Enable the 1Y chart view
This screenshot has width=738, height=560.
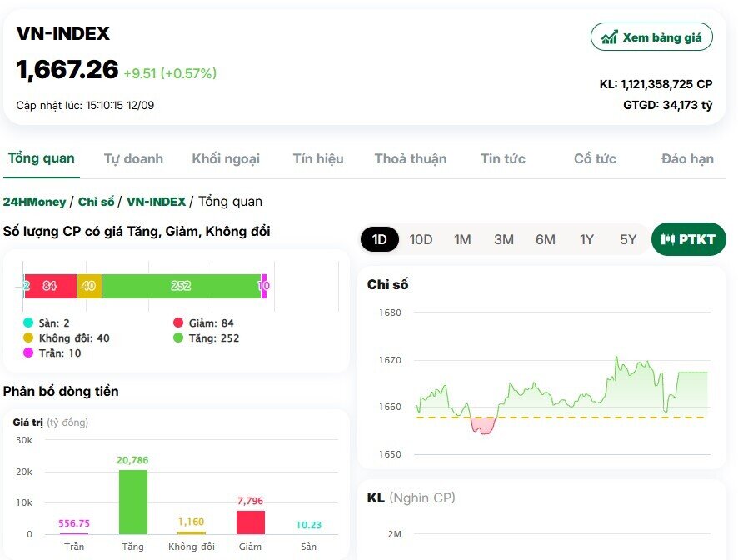(x=586, y=239)
